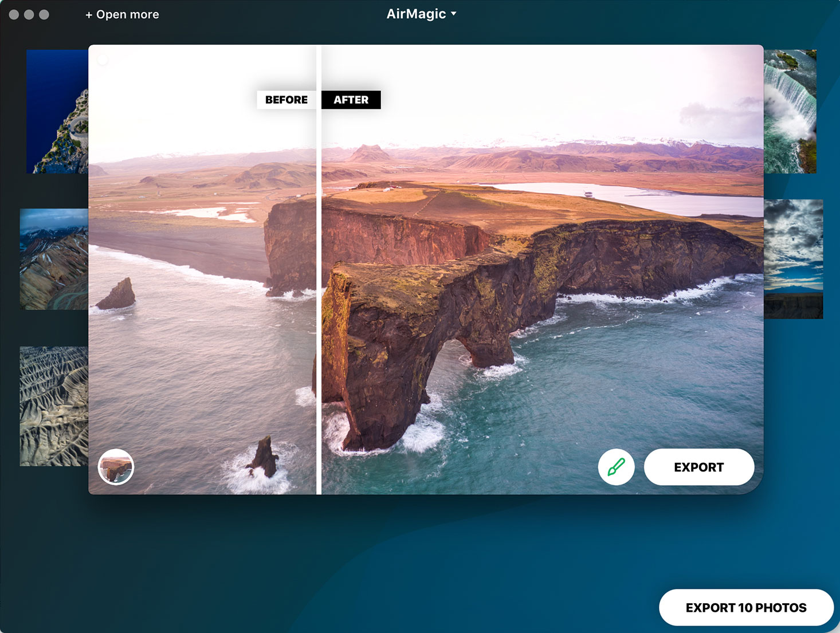Select the AFTER label
The height and width of the screenshot is (633, 840).
click(x=351, y=100)
